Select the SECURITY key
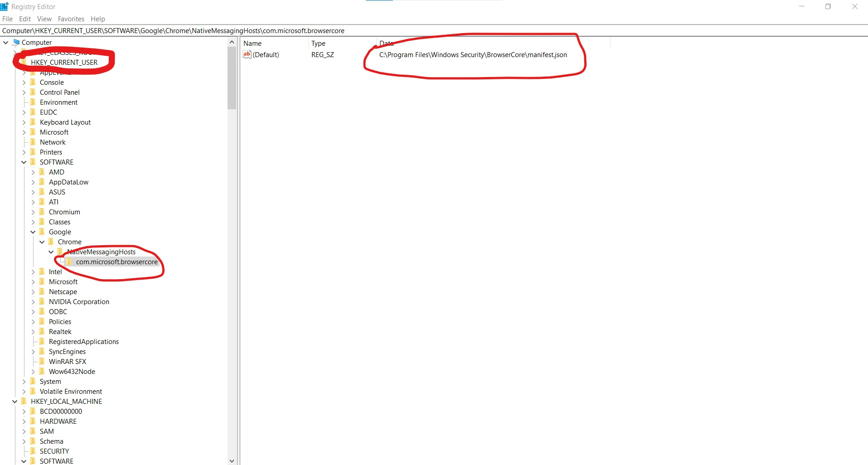Viewport: 868px width, 465px height. [54, 451]
